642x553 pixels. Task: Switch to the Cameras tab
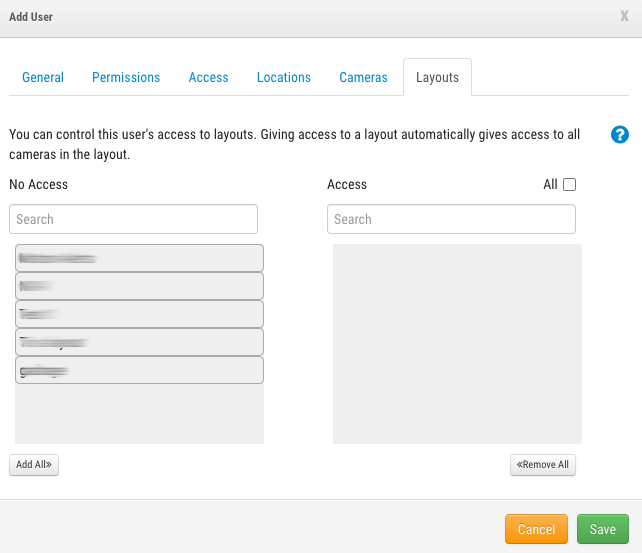click(363, 77)
